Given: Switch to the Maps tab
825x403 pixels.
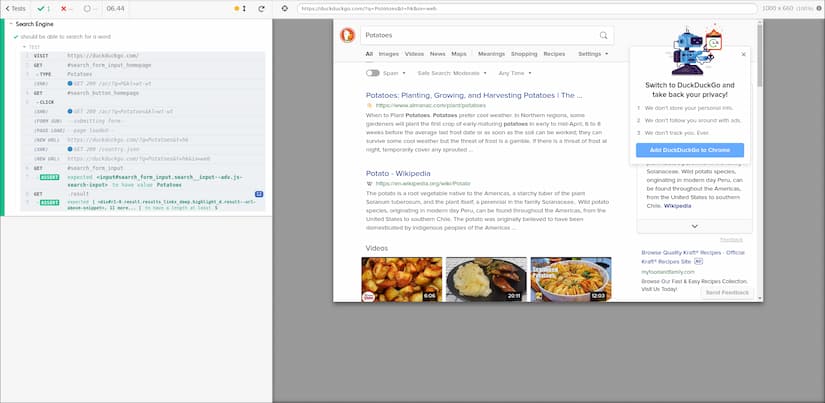Looking at the screenshot, I should point(459,54).
